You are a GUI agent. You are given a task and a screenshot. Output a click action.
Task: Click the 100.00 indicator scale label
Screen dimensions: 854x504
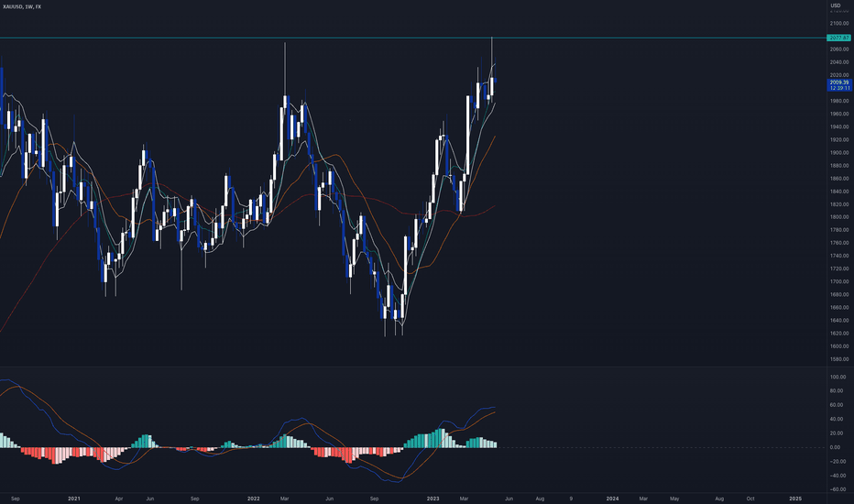point(838,377)
